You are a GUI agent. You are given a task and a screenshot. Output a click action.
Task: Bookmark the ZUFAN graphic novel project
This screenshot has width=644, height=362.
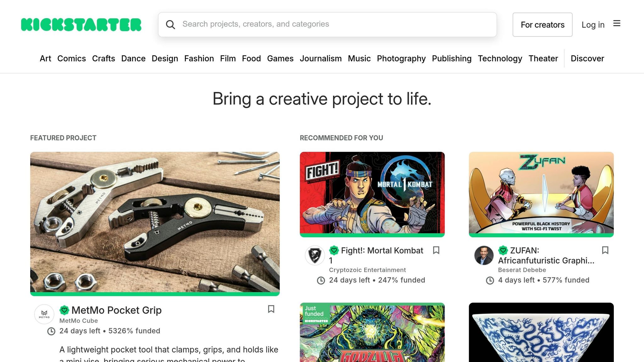coord(605,250)
